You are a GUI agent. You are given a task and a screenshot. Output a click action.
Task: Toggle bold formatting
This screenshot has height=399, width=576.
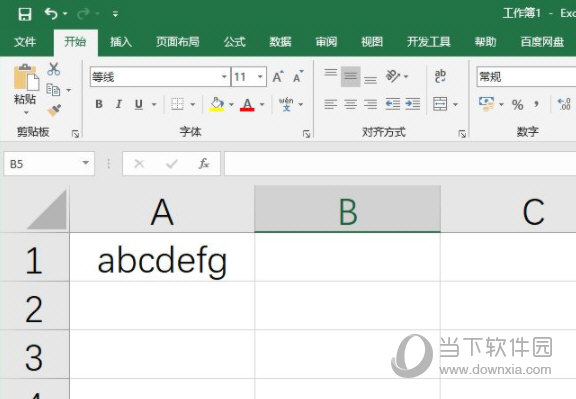coord(99,104)
